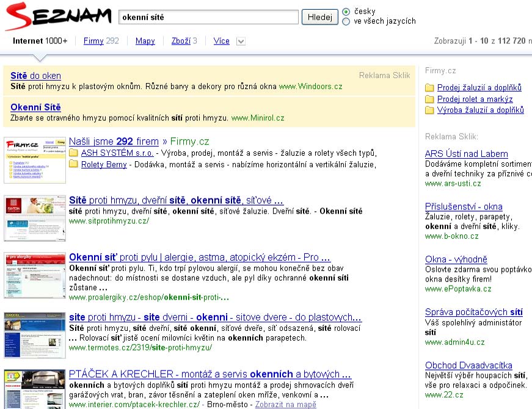
Task: Open Obchod Dvaadvacítka ad link
Action: [x=468, y=365]
